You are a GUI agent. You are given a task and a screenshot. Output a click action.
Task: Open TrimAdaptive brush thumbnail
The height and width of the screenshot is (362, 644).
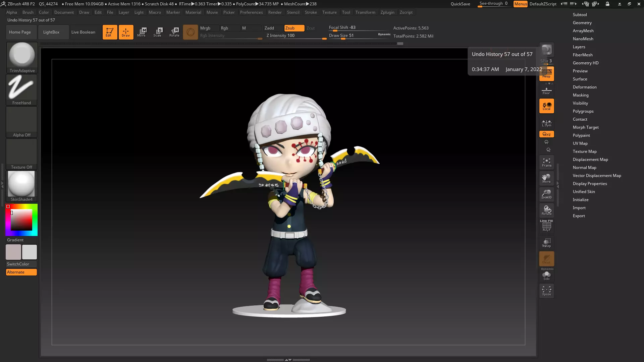tap(22, 58)
